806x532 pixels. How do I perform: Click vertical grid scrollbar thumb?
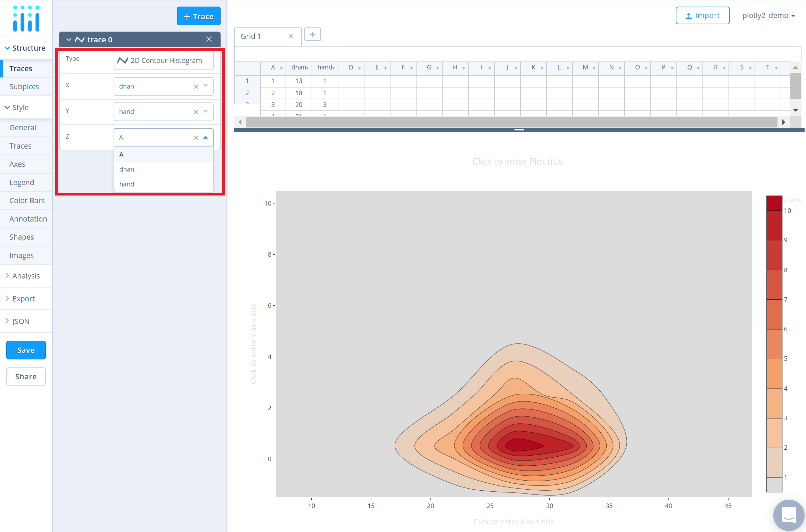click(x=796, y=86)
